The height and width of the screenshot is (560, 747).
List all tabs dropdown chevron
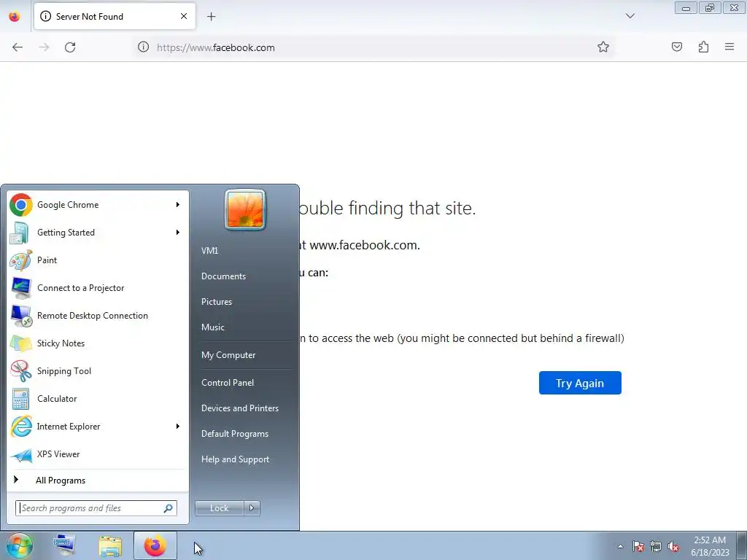[630, 16]
